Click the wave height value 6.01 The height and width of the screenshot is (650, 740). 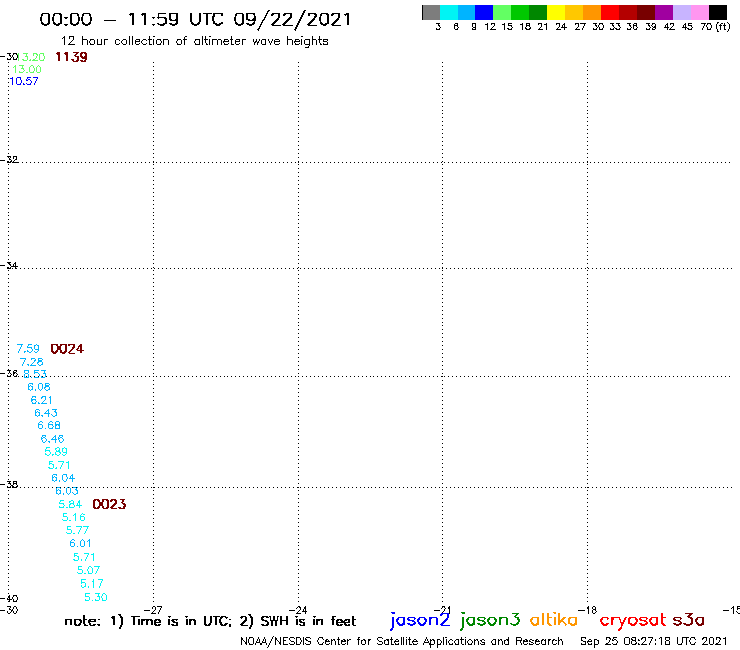[80, 543]
